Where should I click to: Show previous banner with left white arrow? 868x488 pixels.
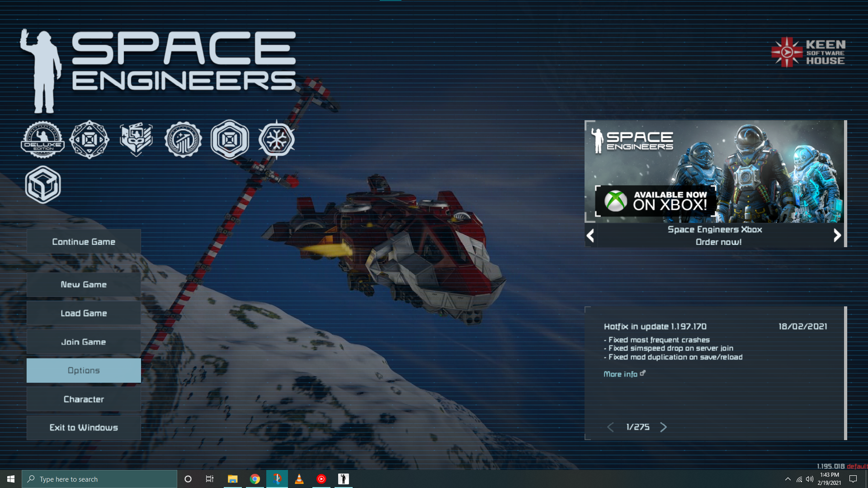[590, 235]
